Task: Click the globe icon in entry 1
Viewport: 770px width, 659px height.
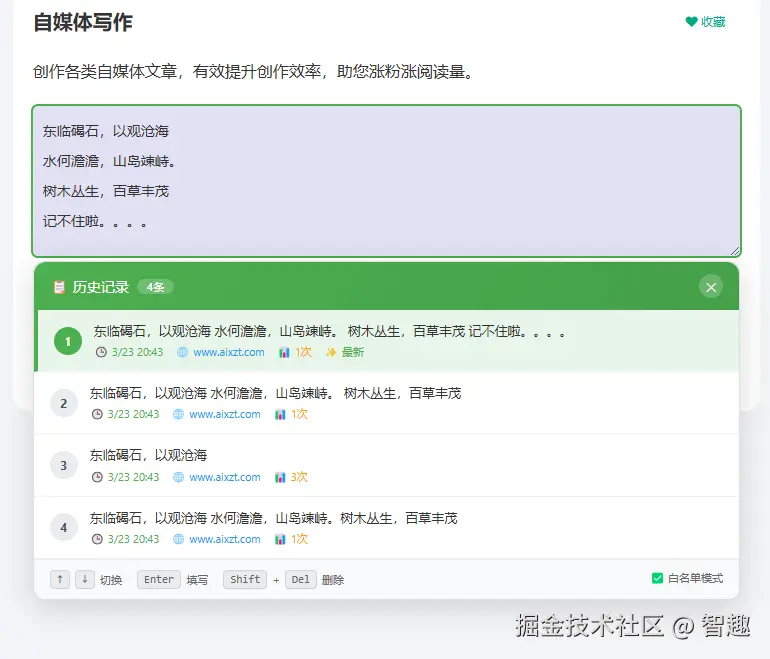Action: [x=182, y=352]
